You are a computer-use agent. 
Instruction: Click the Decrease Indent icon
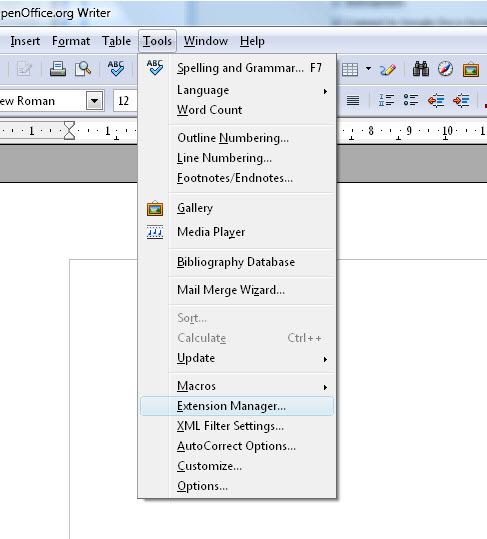point(436,101)
